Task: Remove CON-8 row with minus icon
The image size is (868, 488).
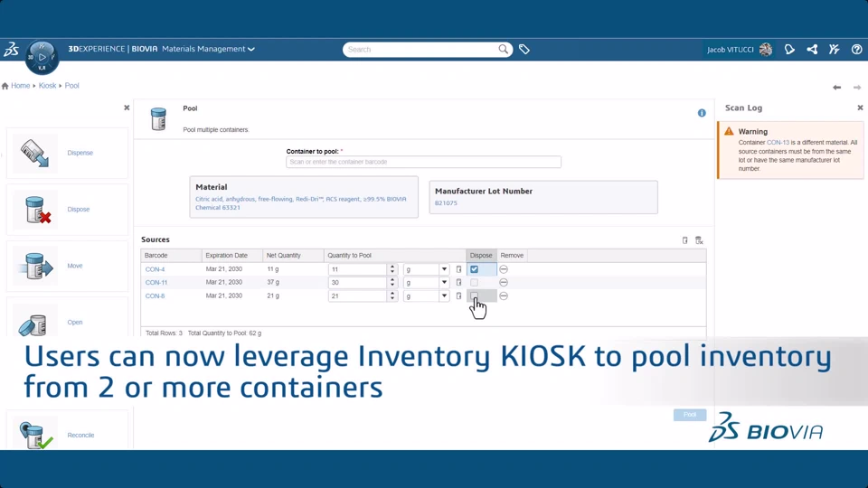Action: (504, 296)
